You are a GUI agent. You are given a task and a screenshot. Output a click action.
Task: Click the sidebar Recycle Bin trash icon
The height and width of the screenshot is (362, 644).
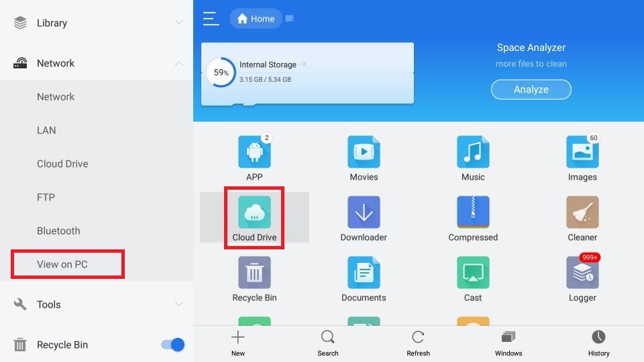pyautogui.click(x=20, y=345)
